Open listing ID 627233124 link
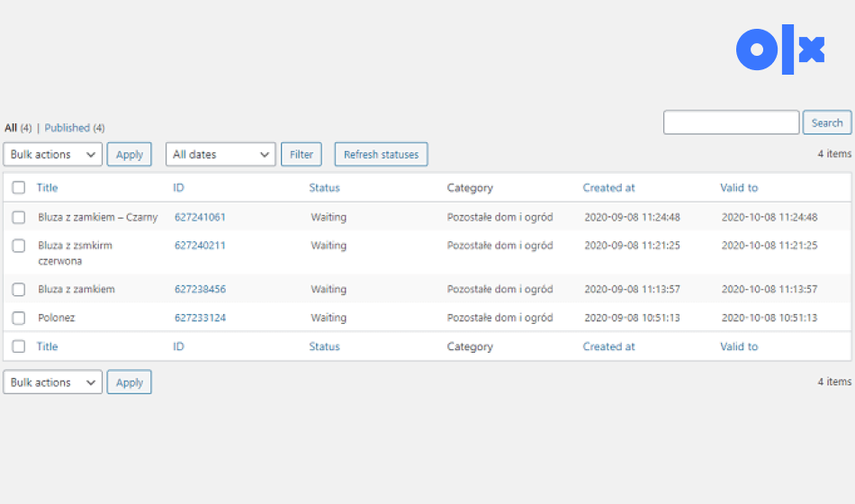This screenshot has width=855, height=504. coord(200,318)
